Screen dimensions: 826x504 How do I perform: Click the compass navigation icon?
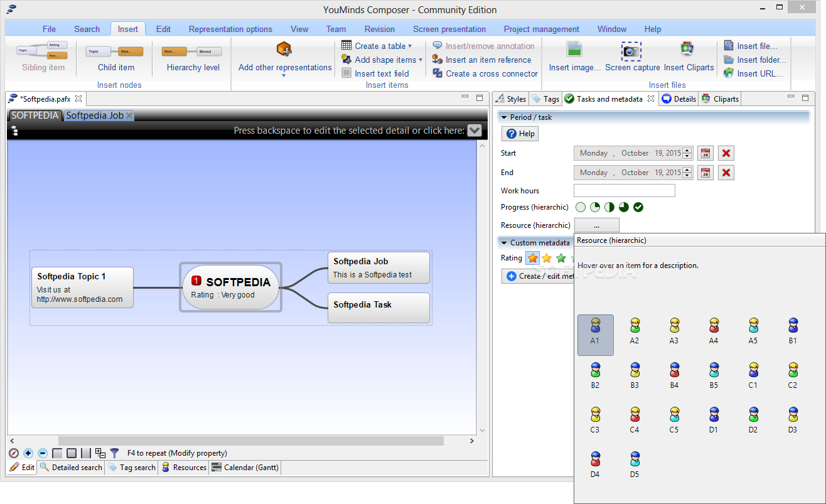(x=14, y=453)
